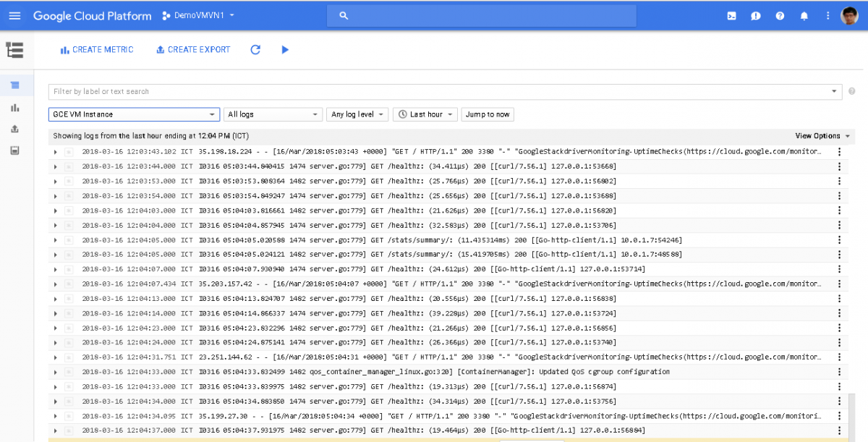The image size is (868, 442).
Task: Click the Exports icon in the left sidebar
Action: [x=13, y=129]
